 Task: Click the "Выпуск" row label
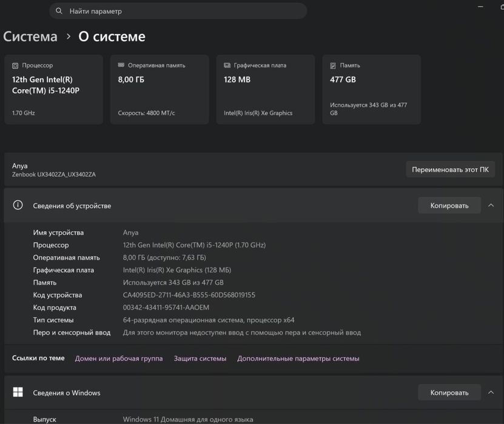pyautogui.click(x=45, y=419)
